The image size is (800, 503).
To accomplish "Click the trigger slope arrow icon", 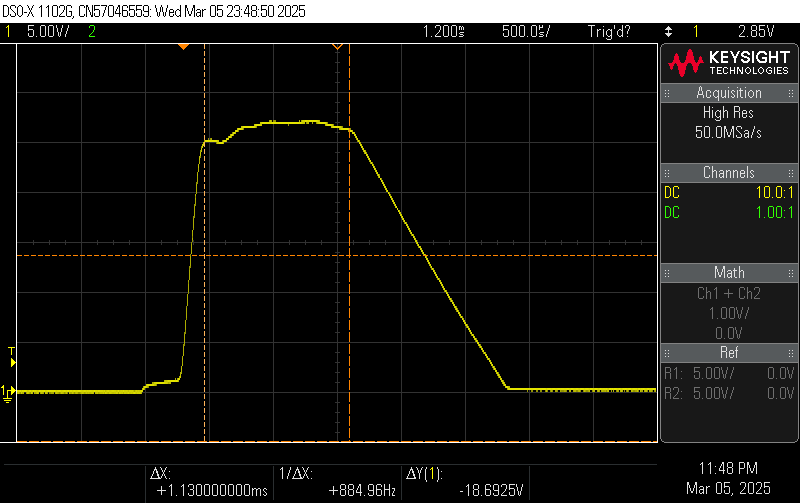I will tap(668, 32).
